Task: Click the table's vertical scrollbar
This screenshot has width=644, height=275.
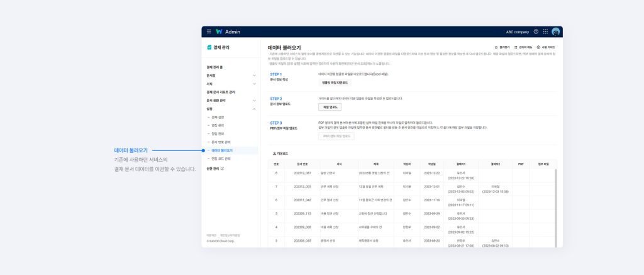Action: pyautogui.click(x=555, y=201)
